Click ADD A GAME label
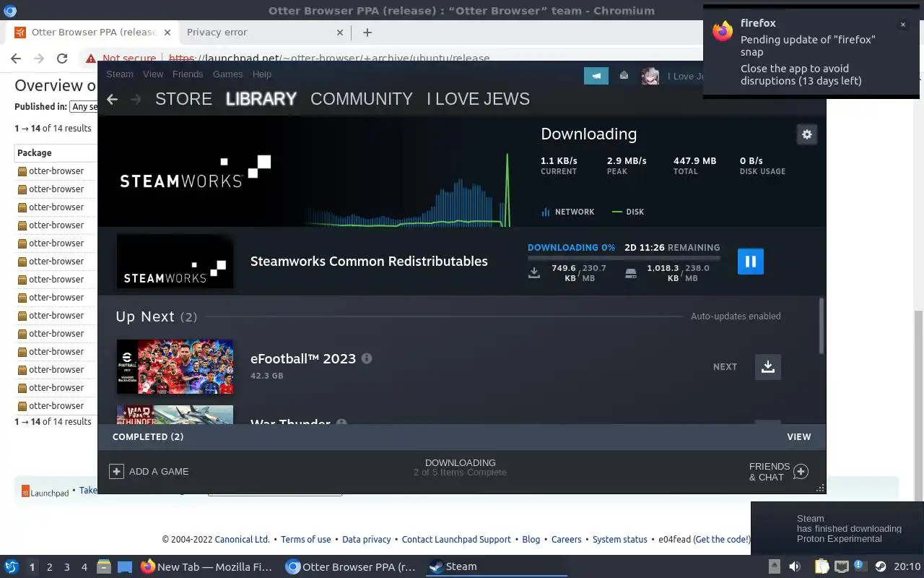Screen dimensions: 924x578 159,472
